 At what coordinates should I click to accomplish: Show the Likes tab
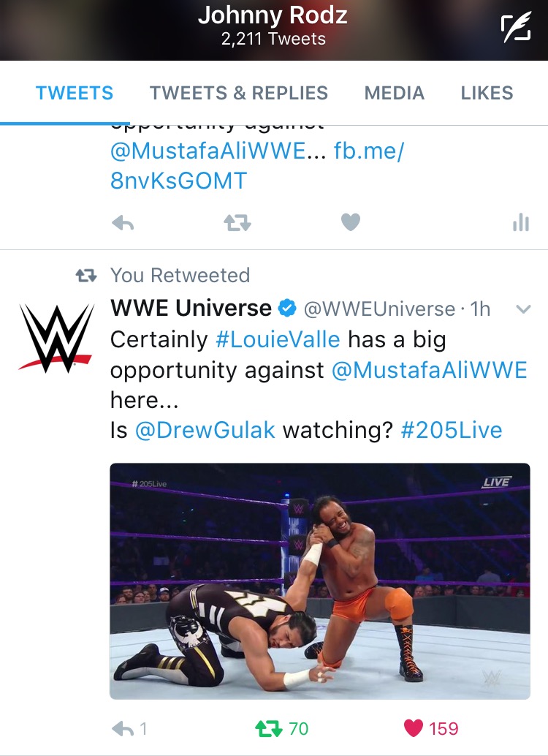[x=487, y=93]
